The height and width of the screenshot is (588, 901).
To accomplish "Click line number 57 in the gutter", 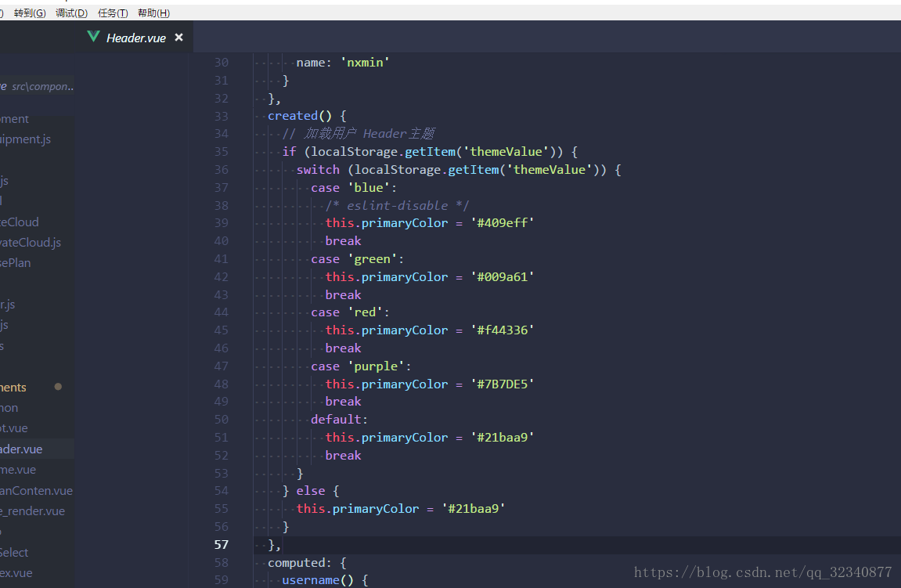I will pyautogui.click(x=222, y=544).
